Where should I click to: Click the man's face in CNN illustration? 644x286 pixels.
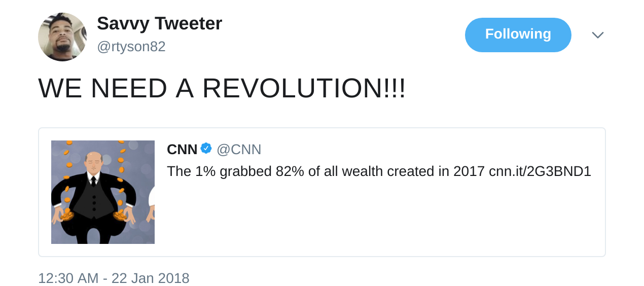(x=94, y=161)
